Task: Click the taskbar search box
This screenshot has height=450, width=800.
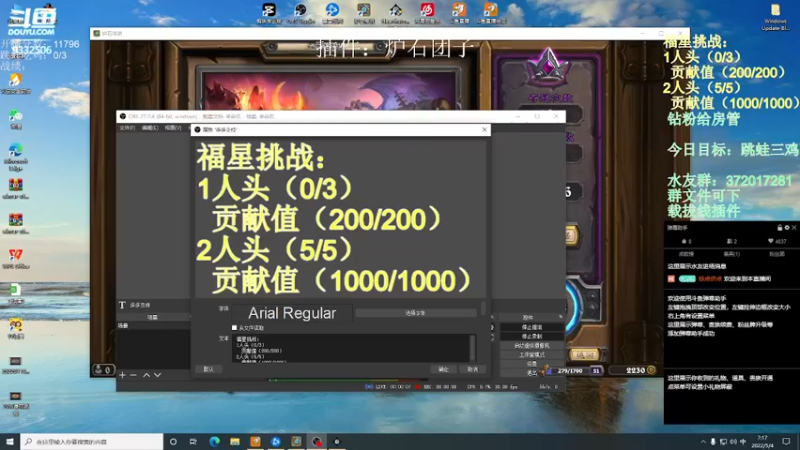Action: click(x=92, y=441)
